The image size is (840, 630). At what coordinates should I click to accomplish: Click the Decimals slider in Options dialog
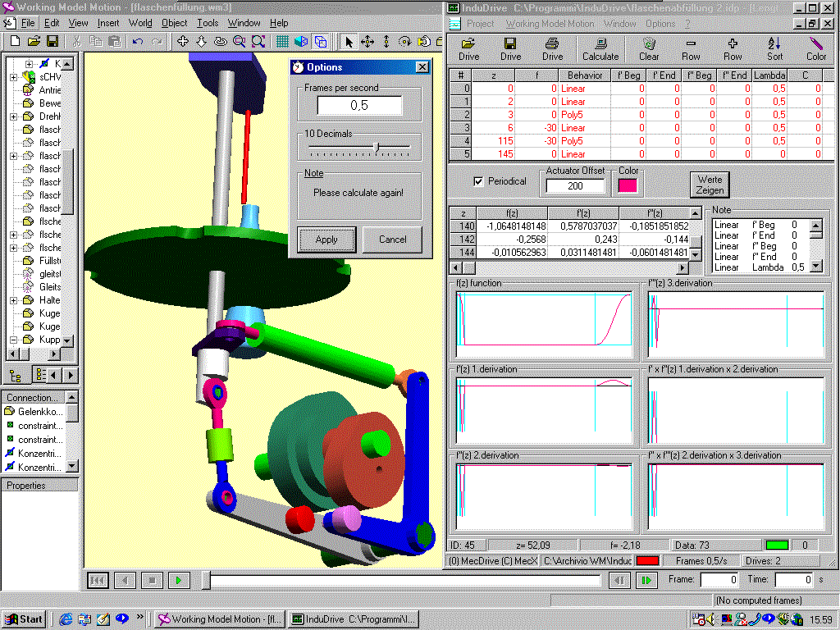[x=377, y=148]
